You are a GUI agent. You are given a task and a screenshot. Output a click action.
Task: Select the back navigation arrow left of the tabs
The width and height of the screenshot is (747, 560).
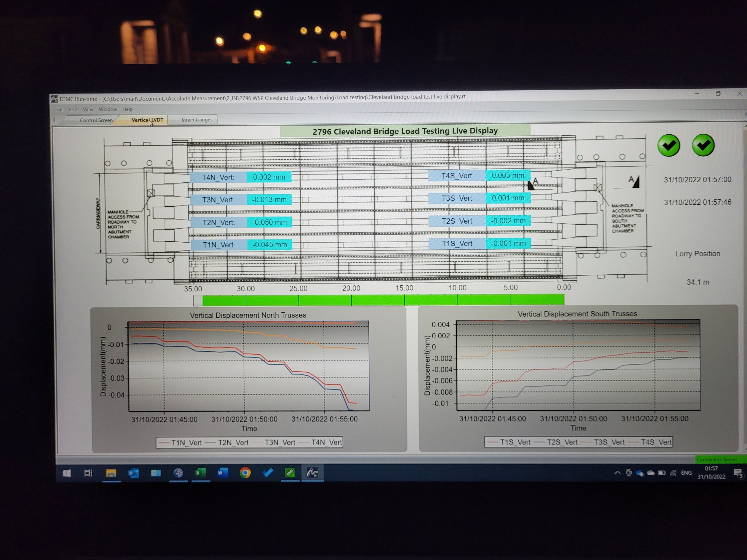pos(54,120)
